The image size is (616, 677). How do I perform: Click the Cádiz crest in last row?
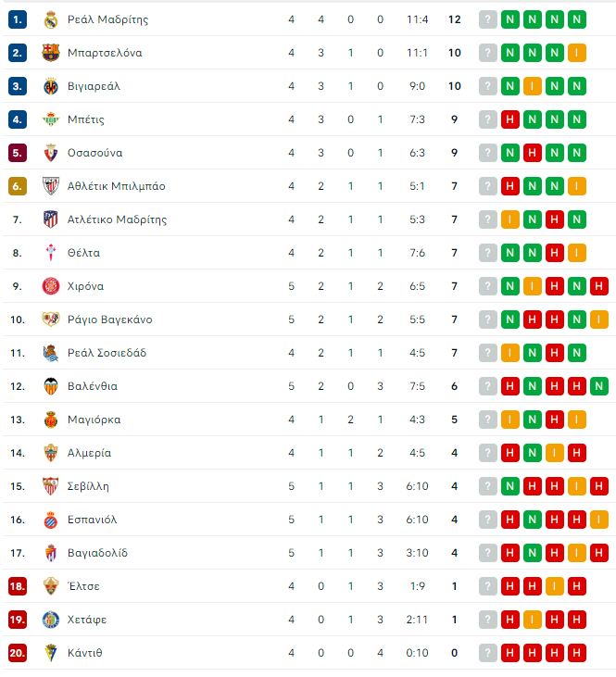click(51, 653)
